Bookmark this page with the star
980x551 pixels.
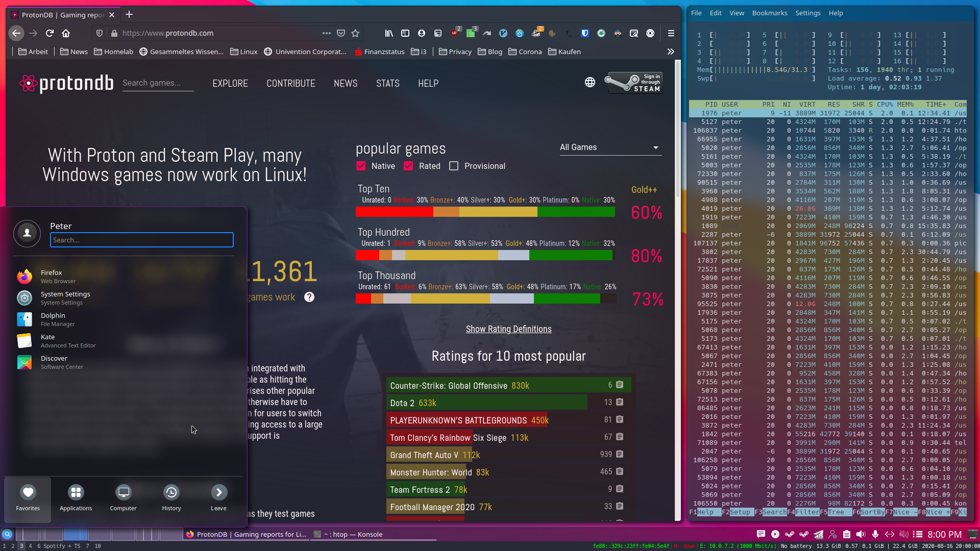point(355,33)
